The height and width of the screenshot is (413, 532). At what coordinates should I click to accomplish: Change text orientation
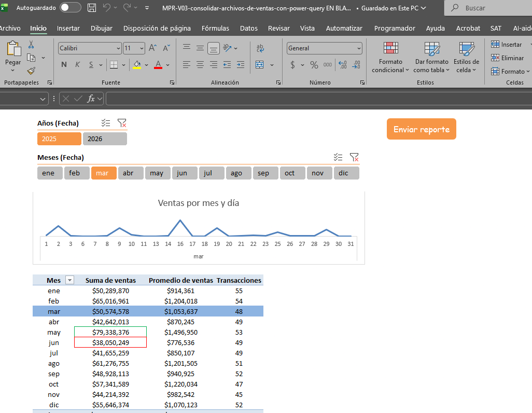click(227, 48)
